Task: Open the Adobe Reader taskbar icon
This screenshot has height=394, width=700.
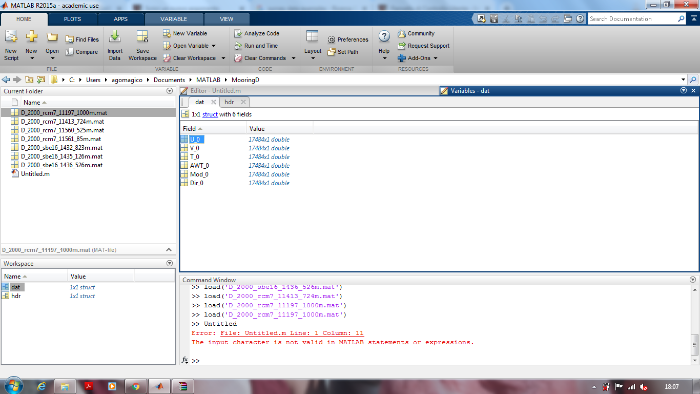Action: click(88, 386)
